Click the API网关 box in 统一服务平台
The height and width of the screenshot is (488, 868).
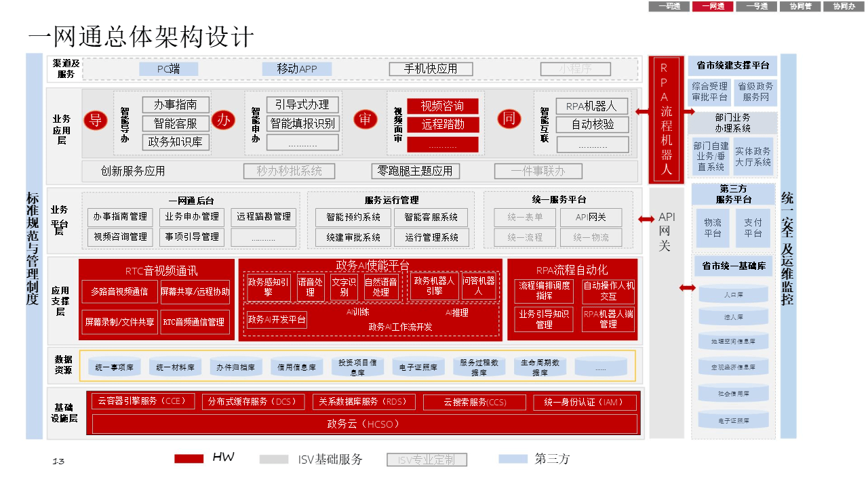coord(591,218)
